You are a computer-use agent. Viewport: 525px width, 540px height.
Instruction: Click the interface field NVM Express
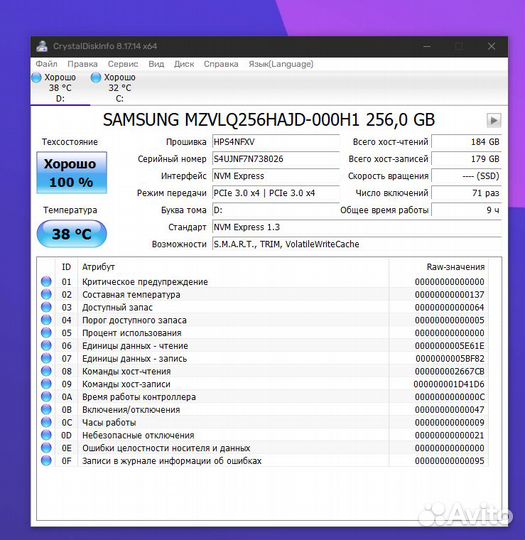(x=276, y=176)
